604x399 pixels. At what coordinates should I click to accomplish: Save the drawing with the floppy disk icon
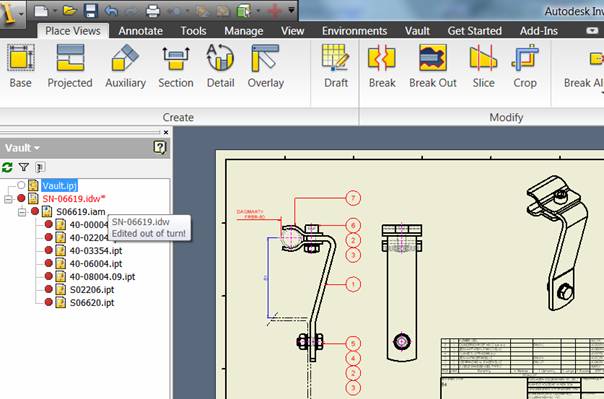coord(91,11)
